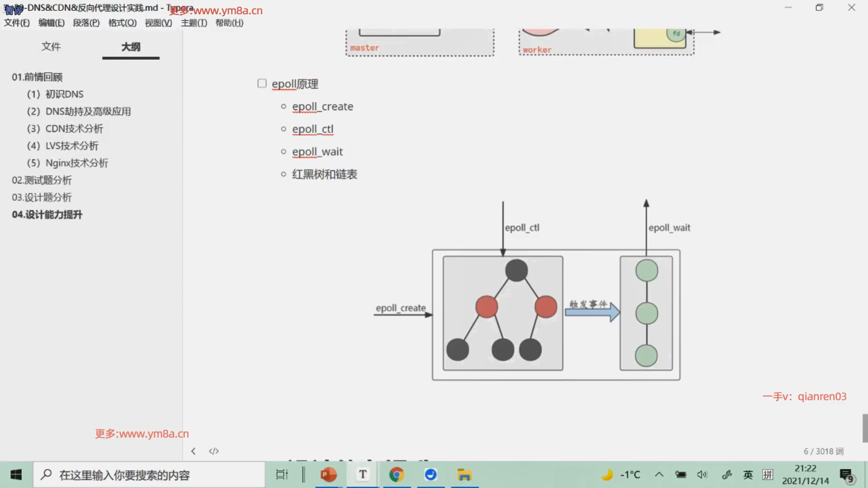The height and width of the screenshot is (488, 868).
Task: Click Task View icon in taskbar
Action: tap(282, 474)
